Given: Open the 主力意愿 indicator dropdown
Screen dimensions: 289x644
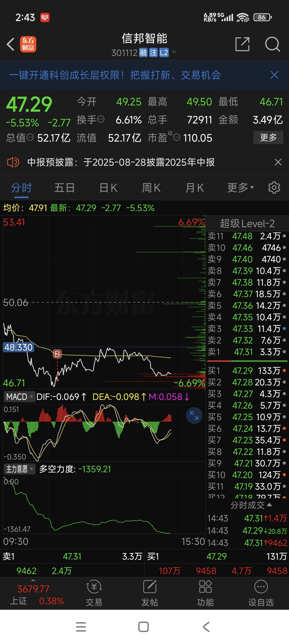Looking at the screenshot, I should 19,469.
